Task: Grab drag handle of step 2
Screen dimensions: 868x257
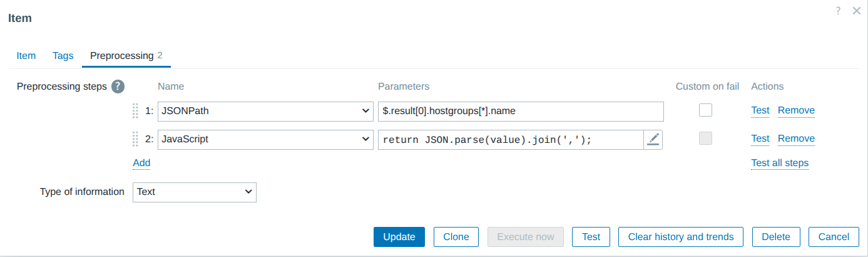Action: [x=135, y=139]
